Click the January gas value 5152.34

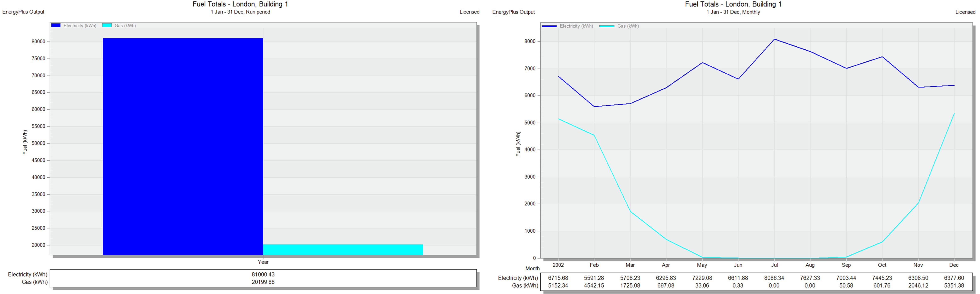[x=558, y=286]
